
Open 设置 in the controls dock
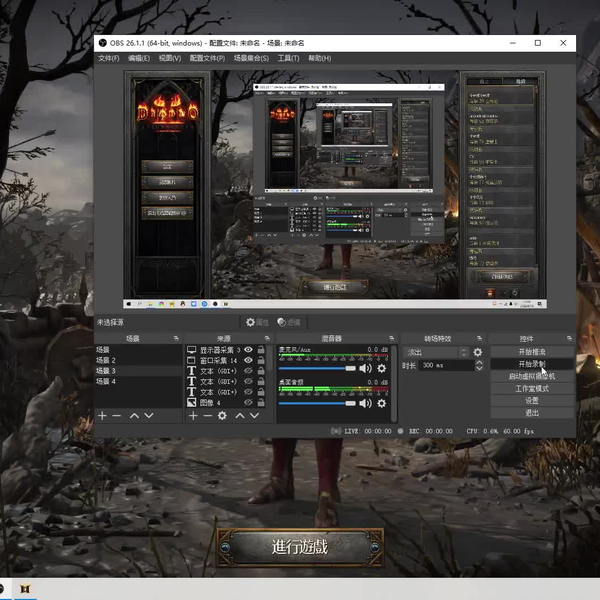tap(532, 401)
